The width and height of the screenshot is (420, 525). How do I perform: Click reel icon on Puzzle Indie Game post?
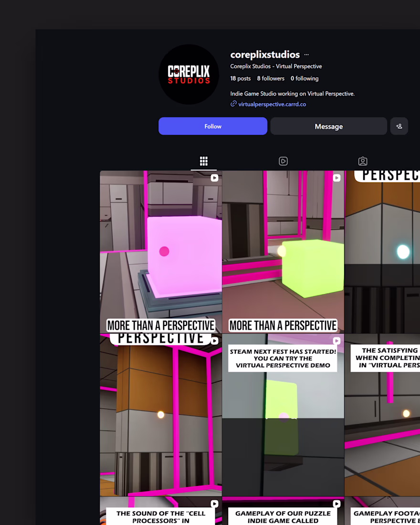(336, 504)
